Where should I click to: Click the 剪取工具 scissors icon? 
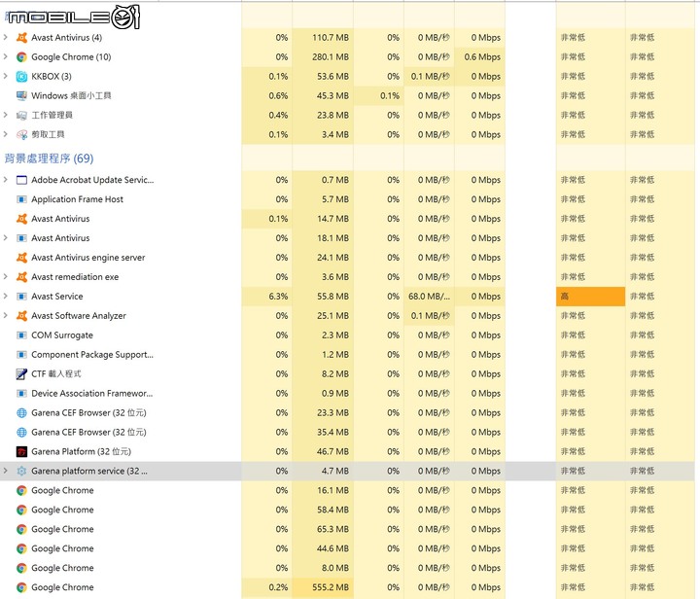(x=21, y=134)
